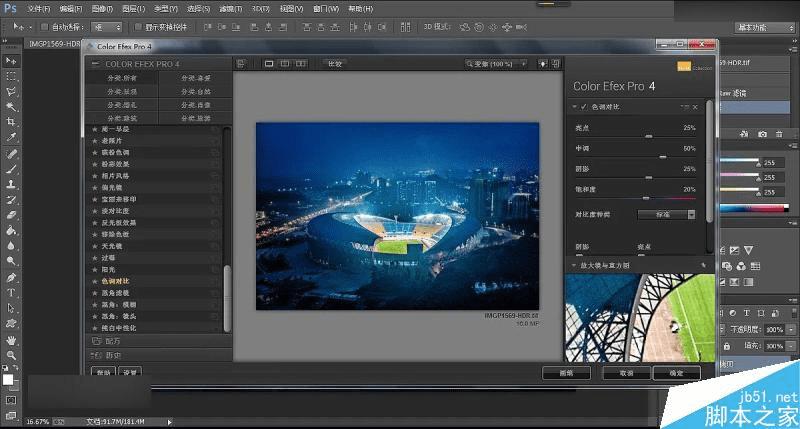800x429 pixels.
Task: Click the trash icon in History panel
Action: 779,134
